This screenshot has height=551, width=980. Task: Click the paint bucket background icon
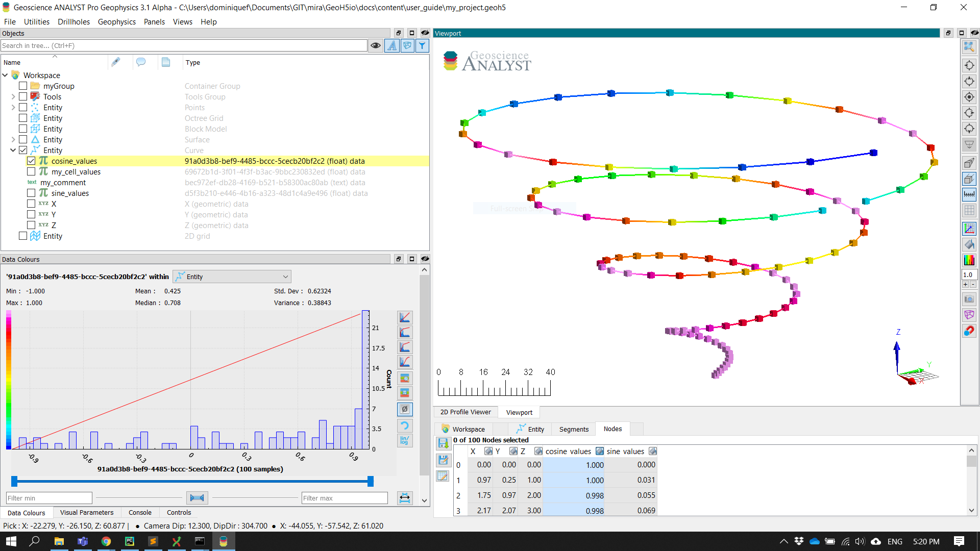pyautogui.click(x=969, y=244)
